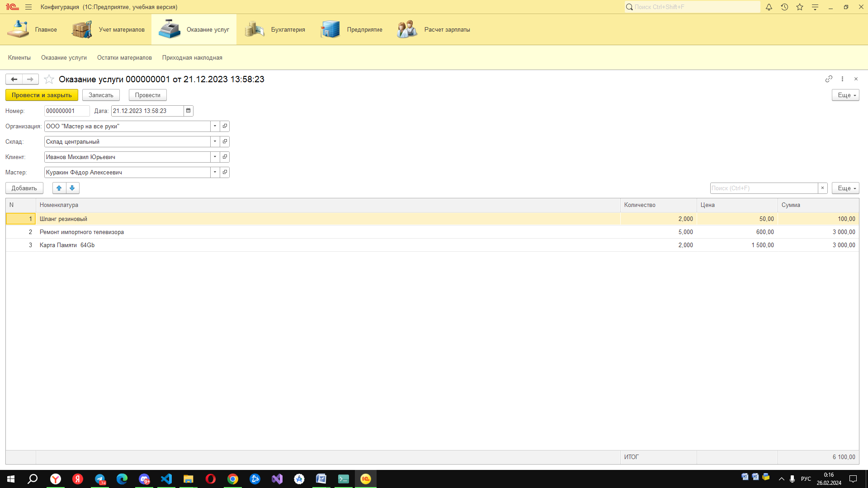The width and height of the screenshot is (868, 488).
Task: Click Добавить button to add new row
Action: pyautogui.click(x=24, y=188)
